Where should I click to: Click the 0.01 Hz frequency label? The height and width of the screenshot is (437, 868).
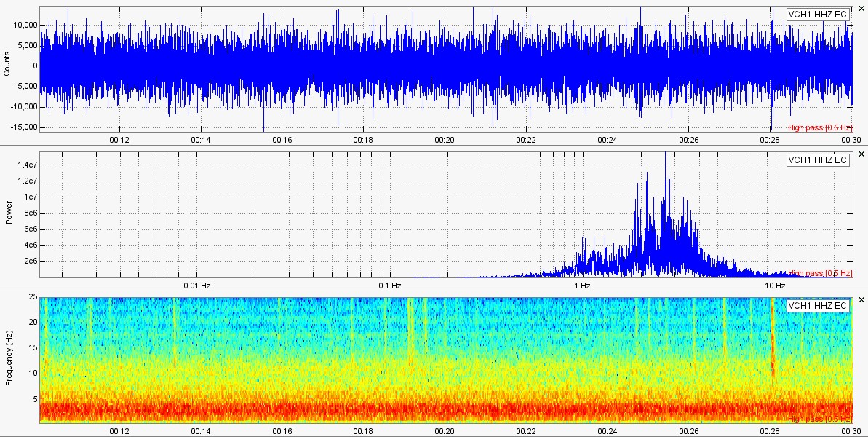[x=198, y=286]
